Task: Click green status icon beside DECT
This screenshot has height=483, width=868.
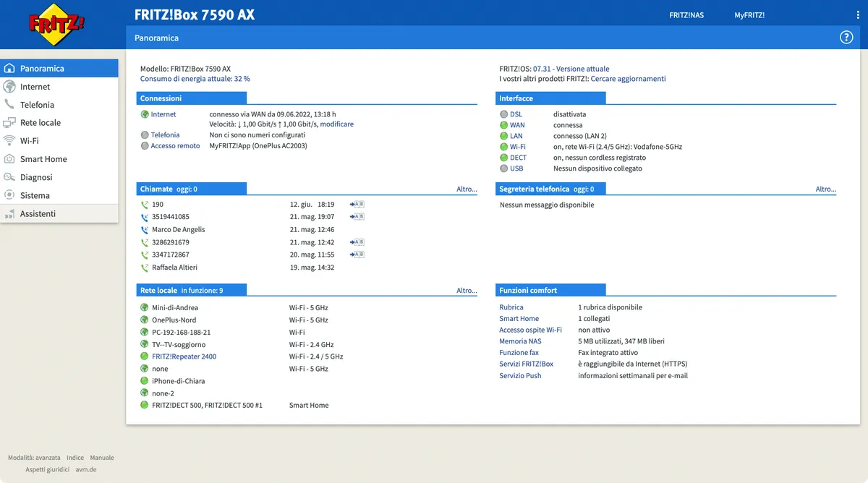Action: tap(503, 158)
